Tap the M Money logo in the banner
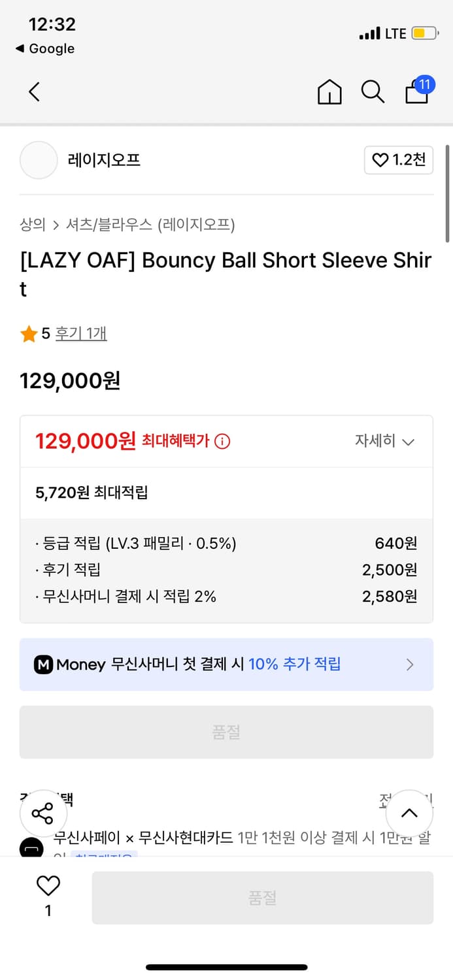This screenshot has height=980, width=453. coord(42,664)
